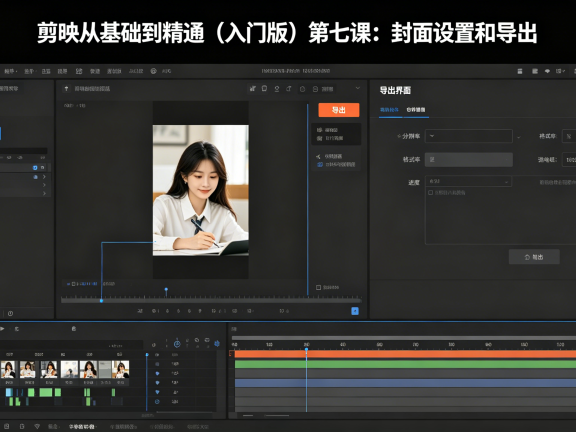Click the blue track in the timeline
Screen dimensions: 576x432
click(405, 383)
